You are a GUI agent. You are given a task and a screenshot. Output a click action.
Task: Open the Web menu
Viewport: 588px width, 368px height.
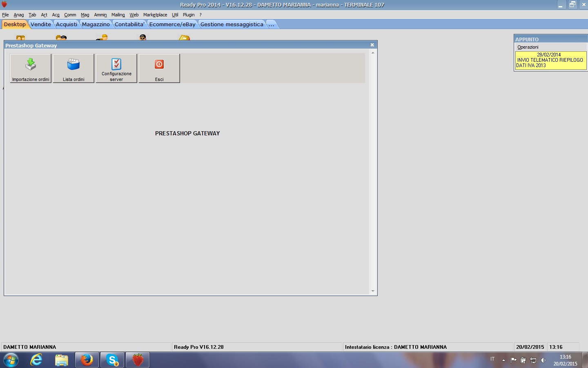point(134,15)
